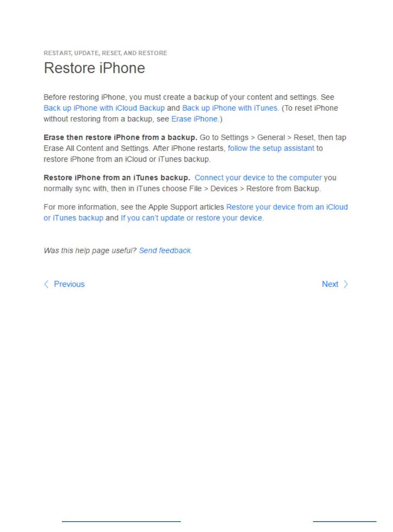Click the Restore iPhone page title
The width and height of the screenshot is (393, 532).
(95, 68)
